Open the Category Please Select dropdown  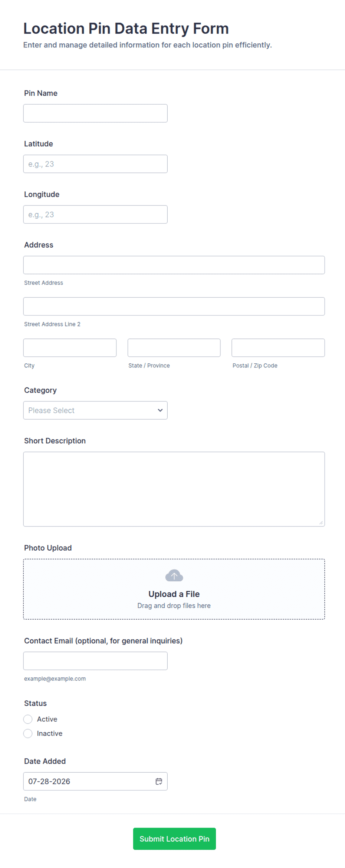point(95,410)
